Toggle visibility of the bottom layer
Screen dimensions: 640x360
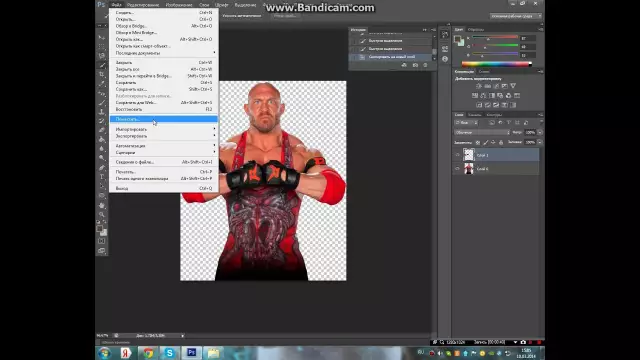(x=457, y=169)
